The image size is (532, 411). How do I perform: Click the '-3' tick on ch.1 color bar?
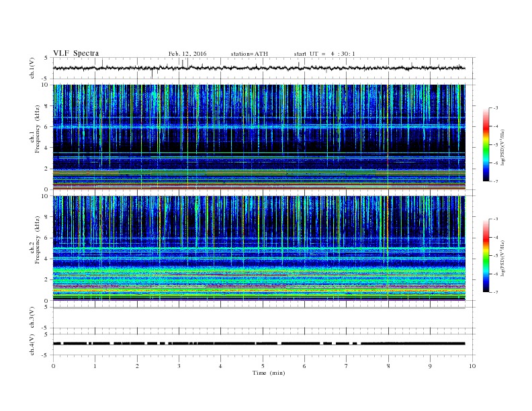[496, 108]
